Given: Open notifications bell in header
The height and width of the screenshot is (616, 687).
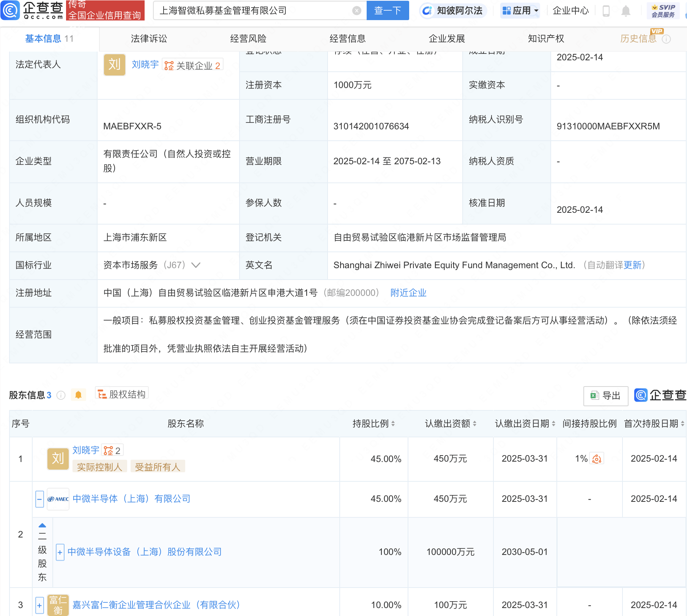Looking at the screenshot, I should pos(626,11).
